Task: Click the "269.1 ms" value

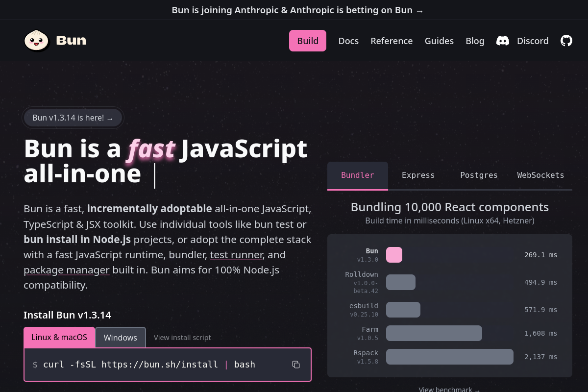Action: click(x=540, y=255)
